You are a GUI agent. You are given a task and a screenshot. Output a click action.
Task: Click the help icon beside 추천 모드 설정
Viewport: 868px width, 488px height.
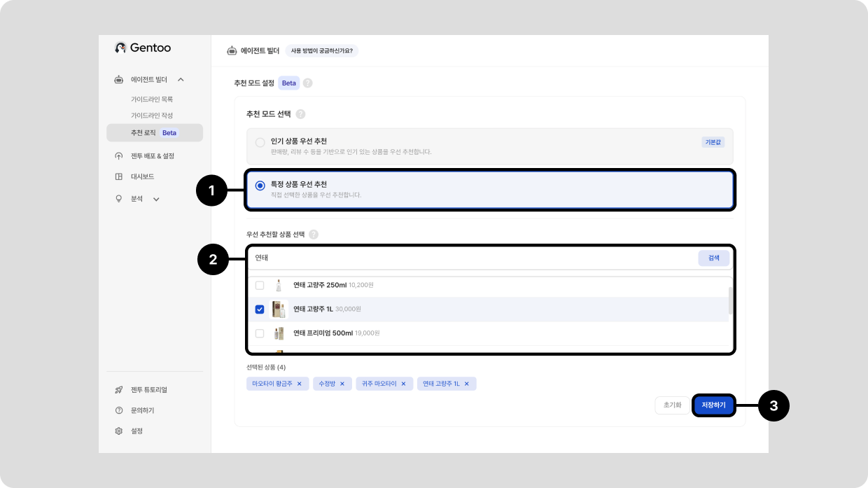[307, 83]
